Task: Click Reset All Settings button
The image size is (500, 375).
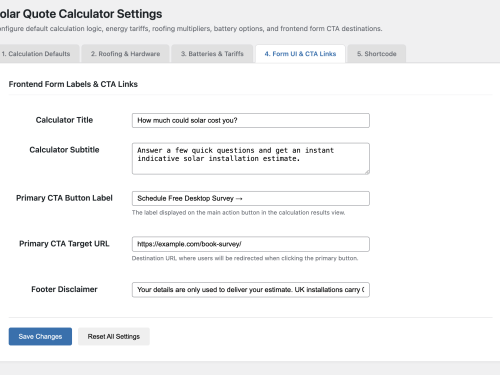Action: coord(114,336)
